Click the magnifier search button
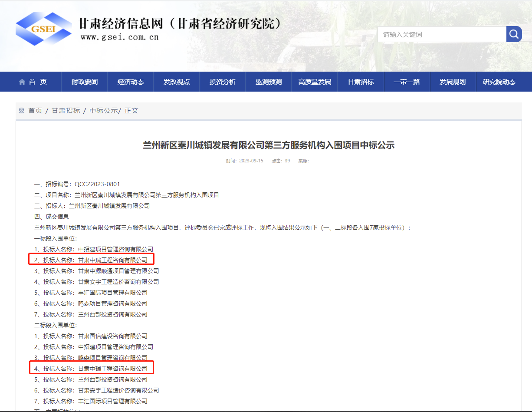532x412 pixels. (514, 34)
